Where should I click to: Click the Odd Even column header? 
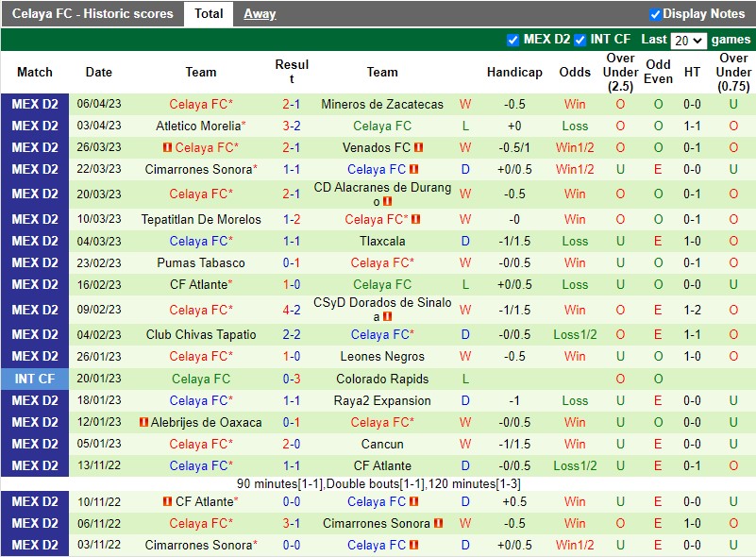point(658,72)
